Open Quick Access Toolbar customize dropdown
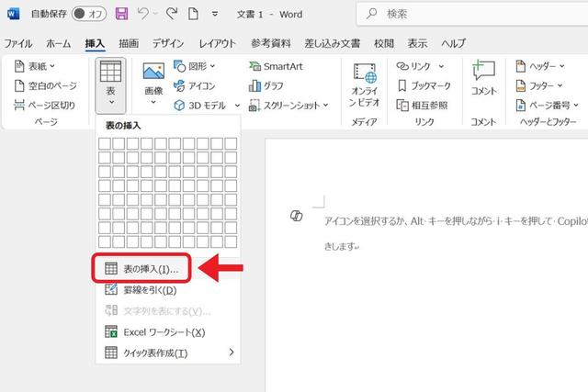Screen dimensions: 588x392 point(215,14)
